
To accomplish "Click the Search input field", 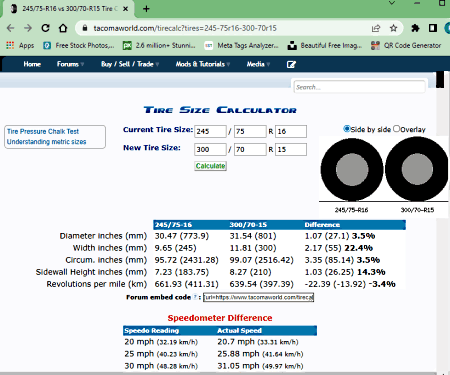I will pos(359,87).
